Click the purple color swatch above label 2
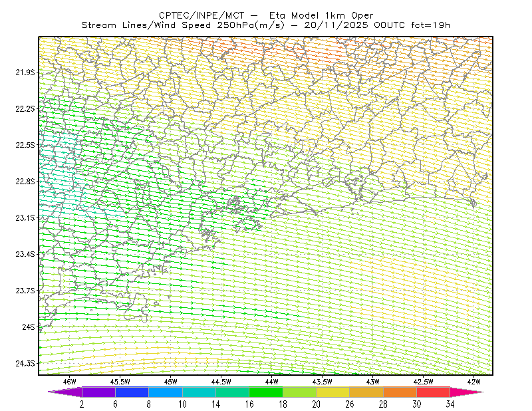Image resolution: width=532 pixels, height=411 pixels. [x=98, y=392]
